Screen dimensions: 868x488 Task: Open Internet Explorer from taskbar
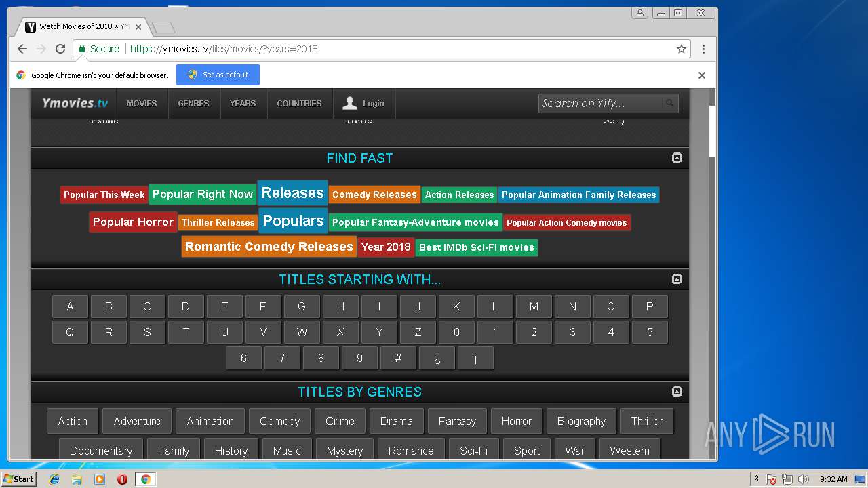(54, 479)
